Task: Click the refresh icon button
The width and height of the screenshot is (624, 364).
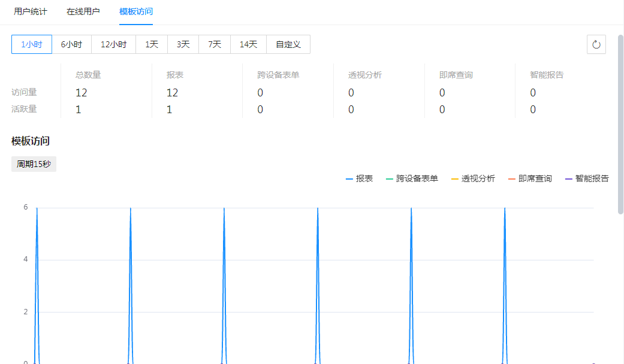Action: [596, 44]
